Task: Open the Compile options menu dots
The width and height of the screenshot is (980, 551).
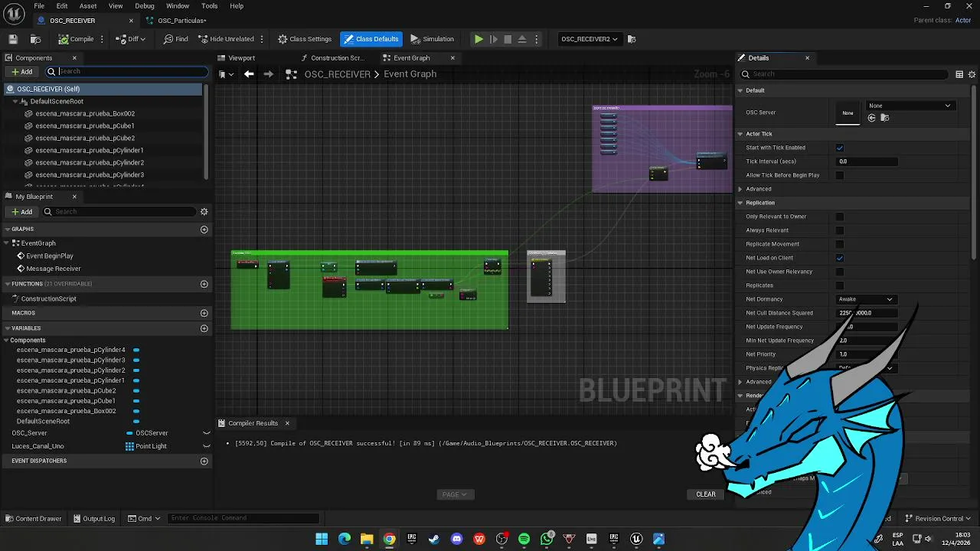Action: (103, 39)
